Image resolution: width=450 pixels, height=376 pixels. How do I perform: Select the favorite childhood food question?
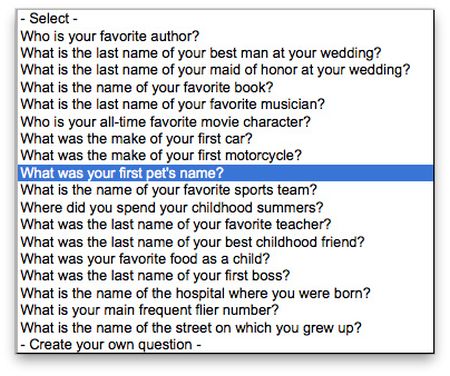coord(225,259)
